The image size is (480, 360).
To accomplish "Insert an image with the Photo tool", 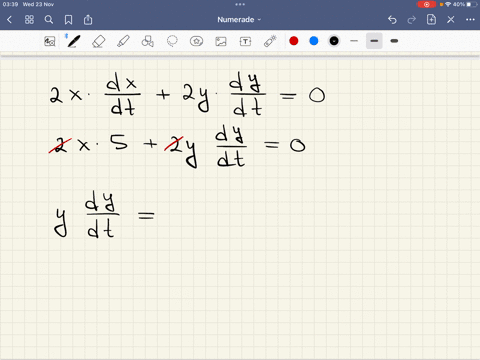I will pyautogui.click(x=221, y=41).
